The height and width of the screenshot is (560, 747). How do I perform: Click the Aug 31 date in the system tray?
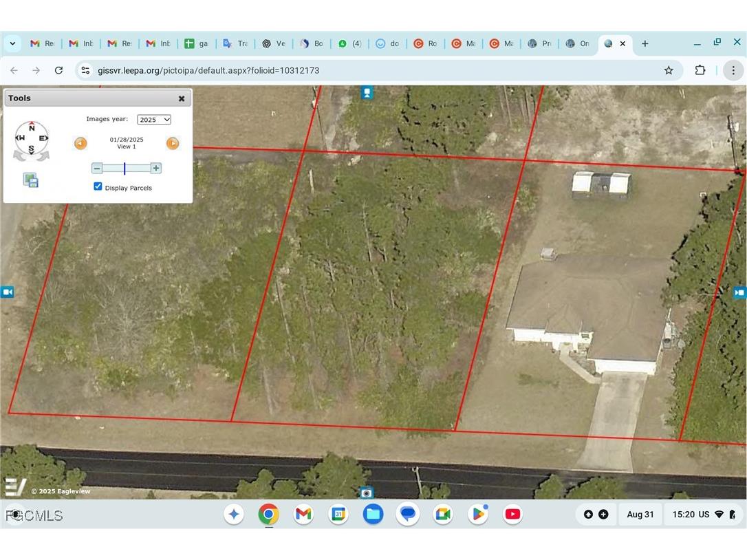(640, 514)
